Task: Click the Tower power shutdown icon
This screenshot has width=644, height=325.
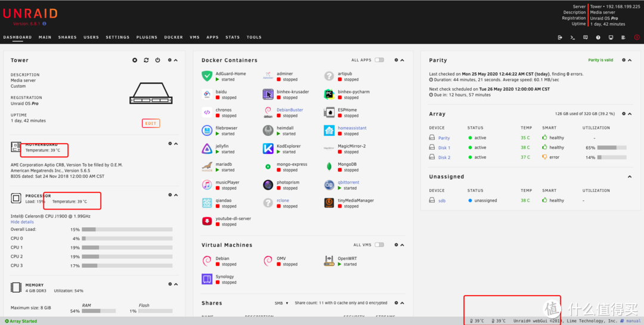Action: click(157, 60)
